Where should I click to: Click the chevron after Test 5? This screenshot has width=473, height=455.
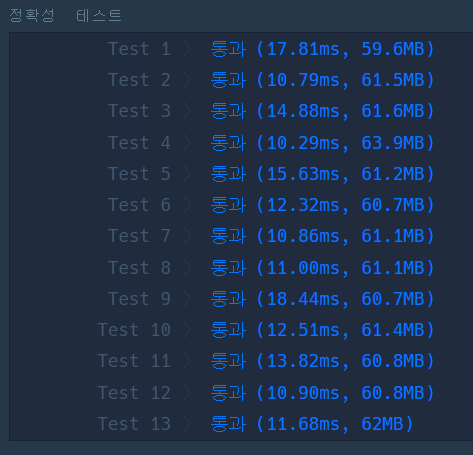click(188, 174)
